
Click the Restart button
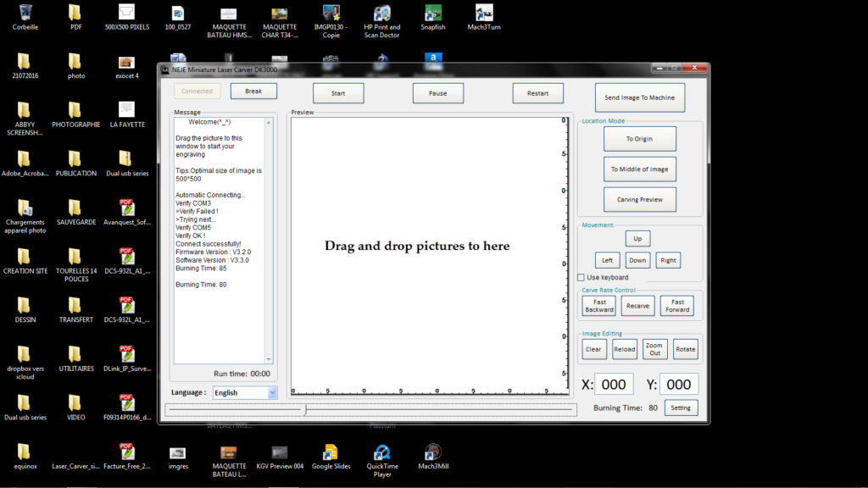[537, 93]
